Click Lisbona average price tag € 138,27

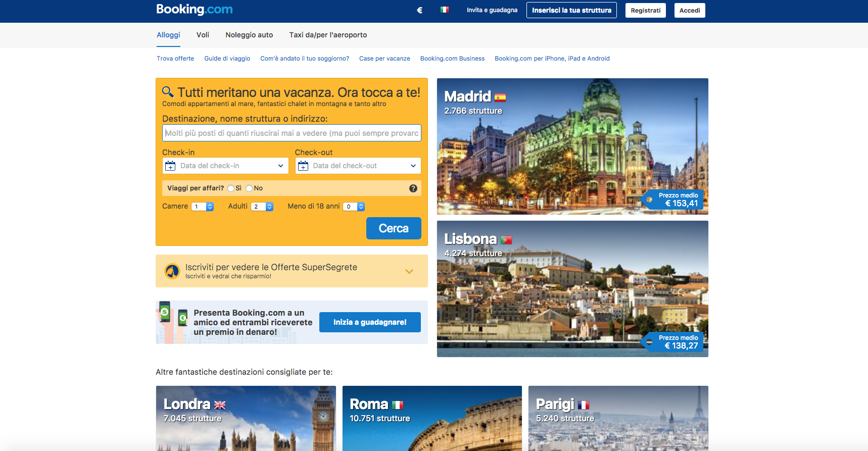pos(672,342)
